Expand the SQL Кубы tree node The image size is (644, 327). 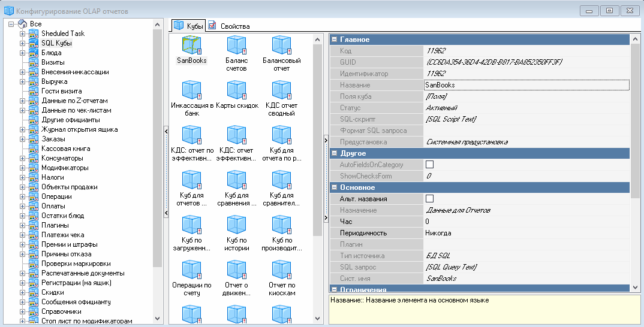23,43
